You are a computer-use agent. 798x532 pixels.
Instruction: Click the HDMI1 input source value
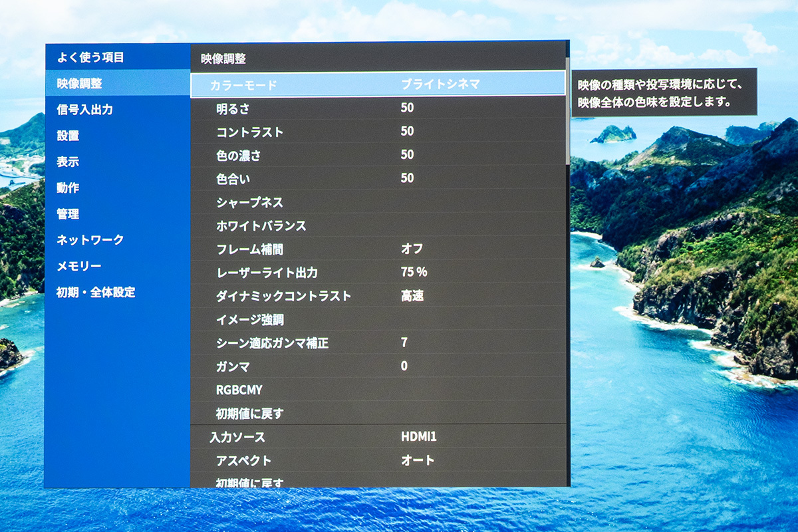pyautogui.click(x=419, y=437)
